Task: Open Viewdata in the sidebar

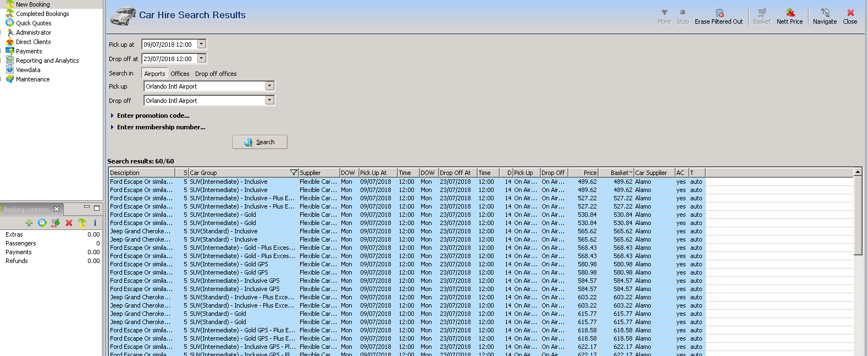Action: [x=28, y=70]
